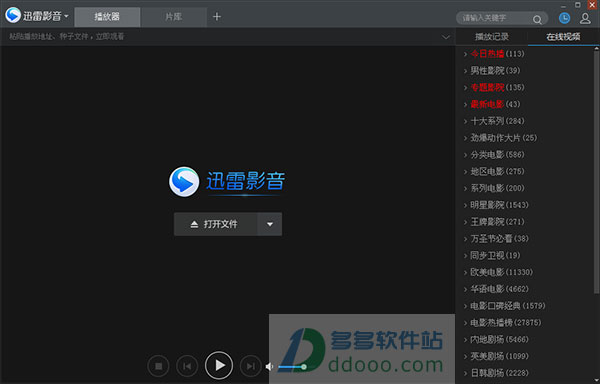Open the 电影口碑经典 (1579) list item
This screenshot has width=600, height=384.
(x=504, y=306)
